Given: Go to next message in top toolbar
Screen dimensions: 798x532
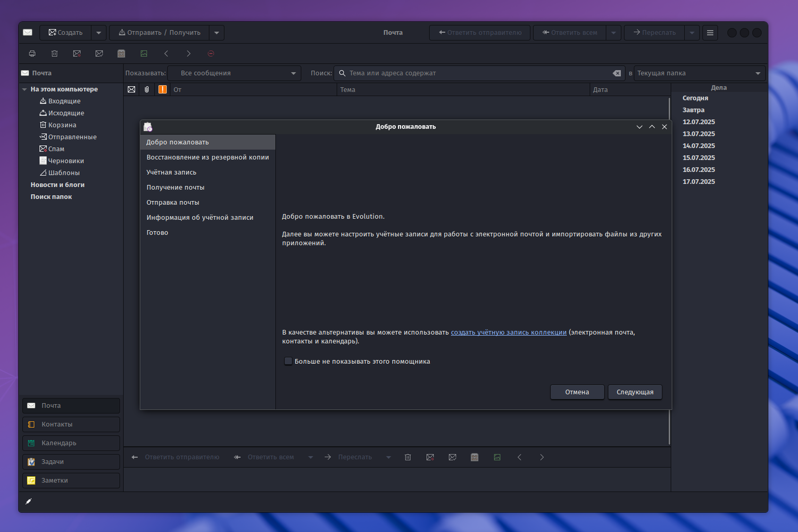Looking at the screenshot, I should click(x=188, y=54).
